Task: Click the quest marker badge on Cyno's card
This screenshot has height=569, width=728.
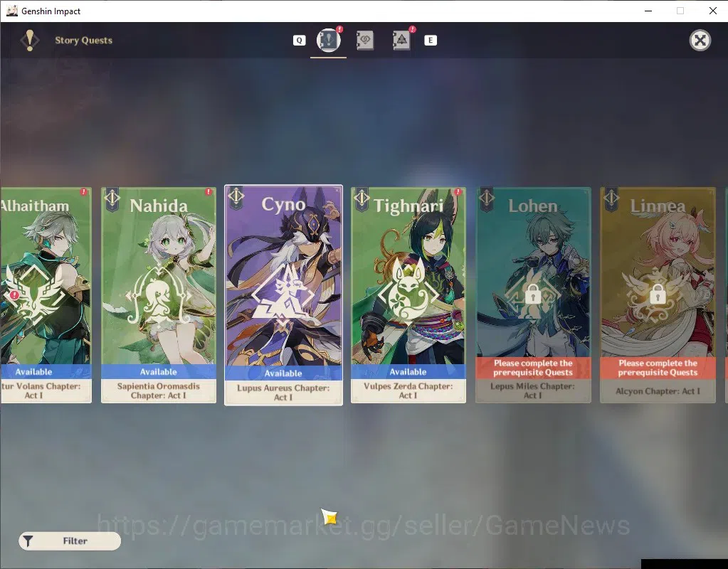Action: coord(236,198)
